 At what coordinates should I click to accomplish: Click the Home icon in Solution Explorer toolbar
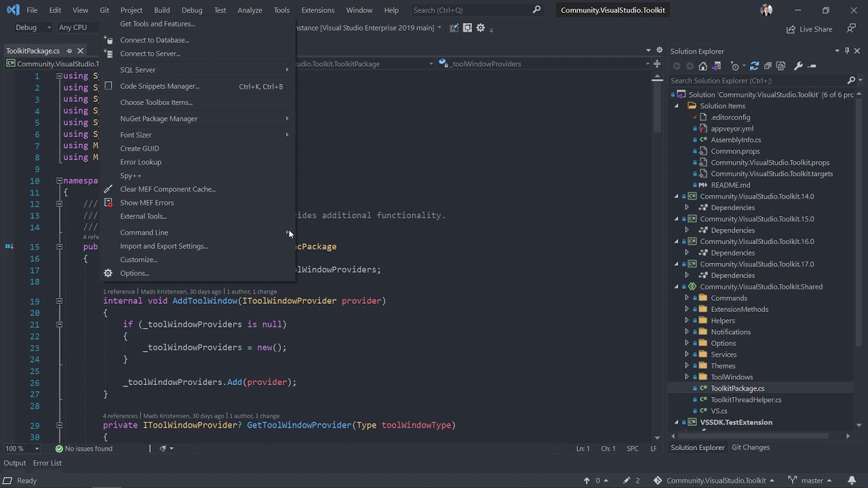pos(703,66)
